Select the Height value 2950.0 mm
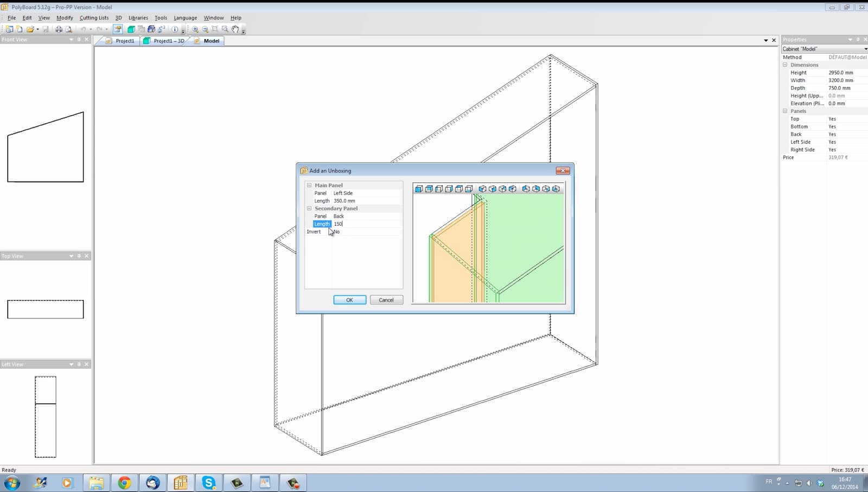 click(841, 73)
